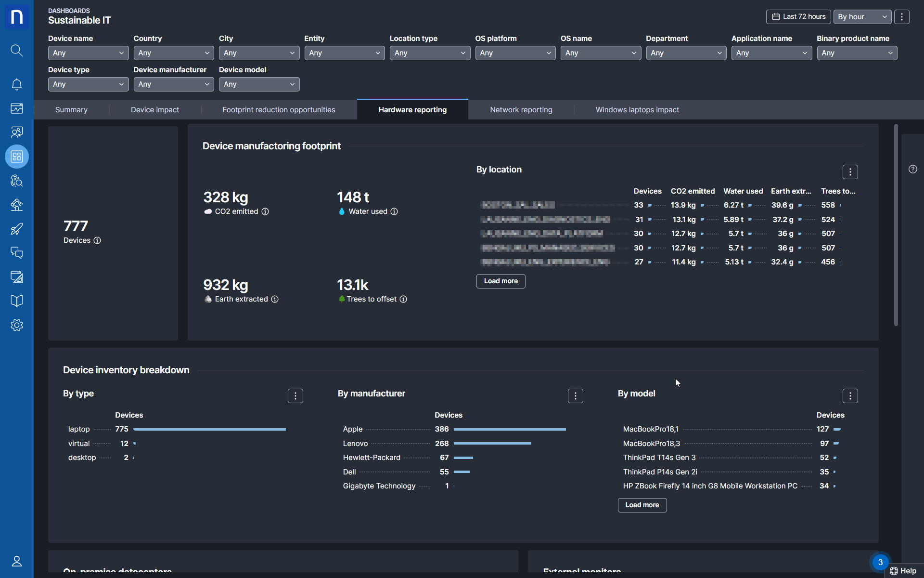Viewport: 924px width, 578px height.
Task: Click the info icon beside Trees to offset
Action: point(403,299)
